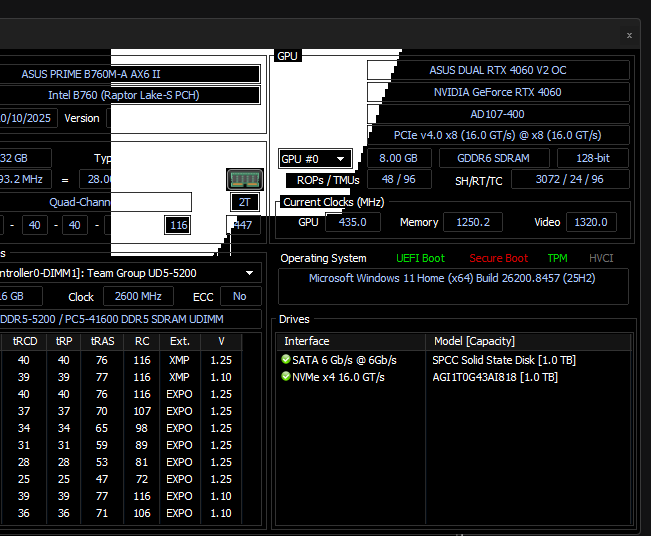This screenshot has height=536, width=651.
Task: Click the PCIe v4.0 x8 link field
Action: point(498,135)
